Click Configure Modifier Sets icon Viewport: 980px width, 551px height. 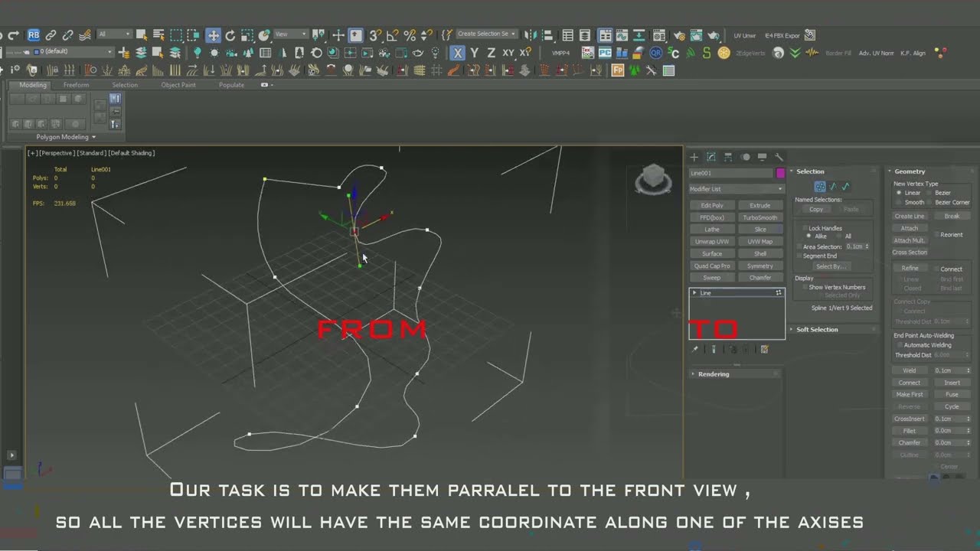click(x=764, y=349)
